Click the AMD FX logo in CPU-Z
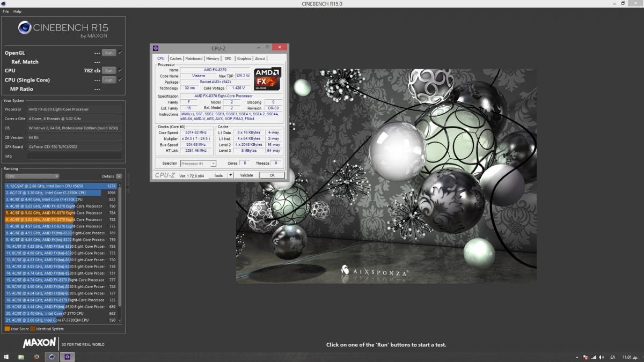 (267, 79)
